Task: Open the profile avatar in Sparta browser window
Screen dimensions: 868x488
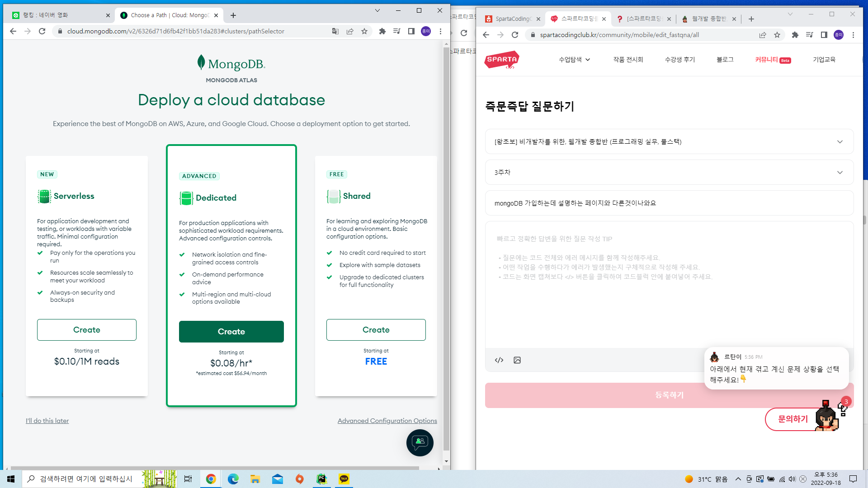Action: [839, 35]
